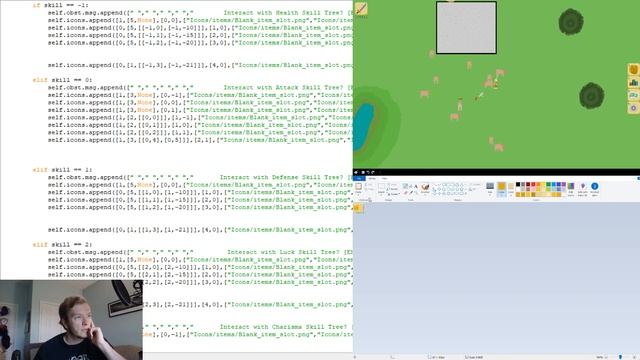640x360 pixels.
Task: Click the code line 'elif skill == 1:'
Action: pyautogui.click(x=62, y=170)
